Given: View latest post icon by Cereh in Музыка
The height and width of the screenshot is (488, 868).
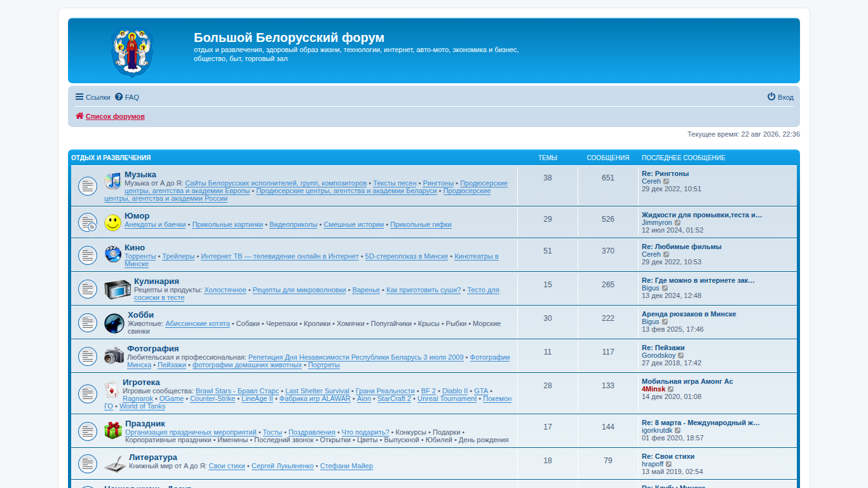Looking at the screenshot, I should coord(667,181).
